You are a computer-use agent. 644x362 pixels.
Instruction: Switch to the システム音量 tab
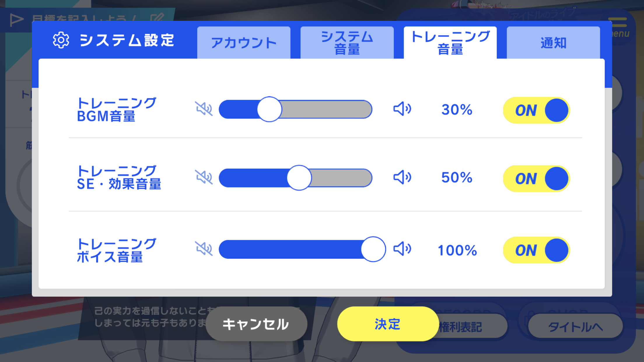tap(347, 43)
